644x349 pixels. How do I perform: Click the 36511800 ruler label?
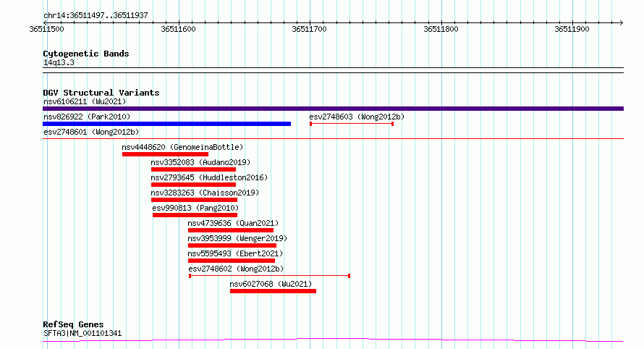pyautogui.click(x=441, y=29)
